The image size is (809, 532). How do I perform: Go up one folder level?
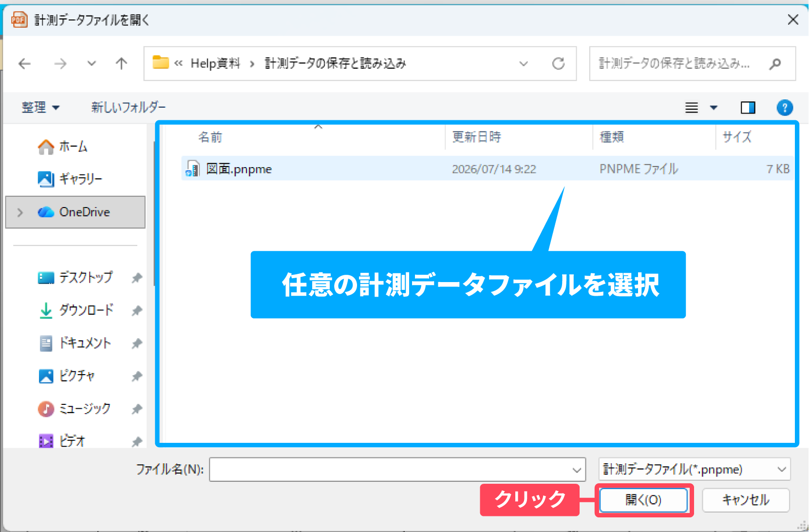pos(121,63)
